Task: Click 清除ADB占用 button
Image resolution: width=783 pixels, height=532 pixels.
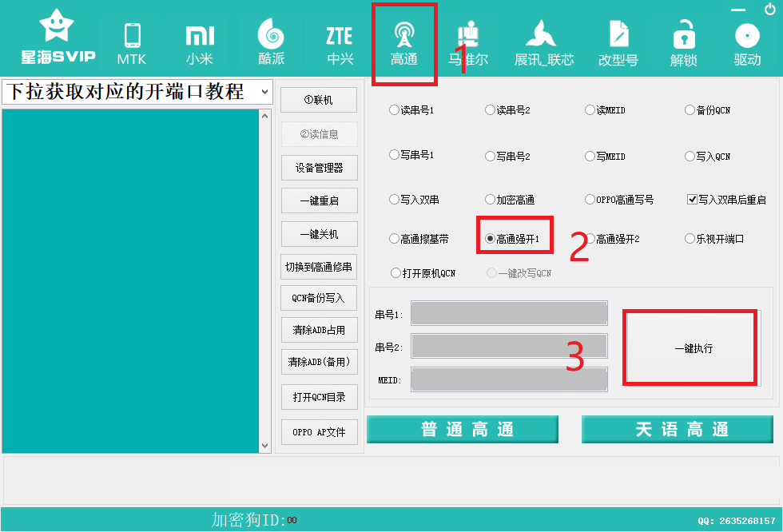Action: tap(319, 330)
